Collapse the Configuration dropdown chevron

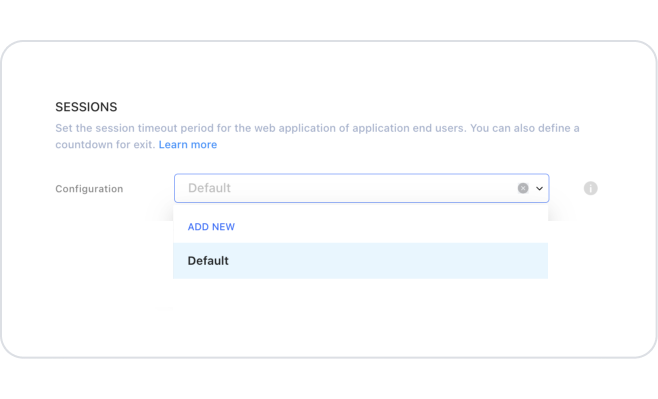(x=540, y=189)
